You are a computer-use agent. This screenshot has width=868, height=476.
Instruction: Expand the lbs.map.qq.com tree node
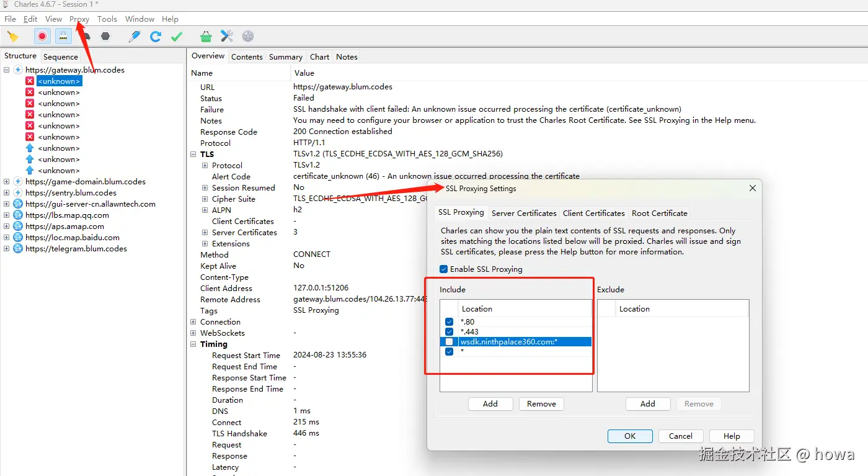pyautogui.click(x=6, y=215)
